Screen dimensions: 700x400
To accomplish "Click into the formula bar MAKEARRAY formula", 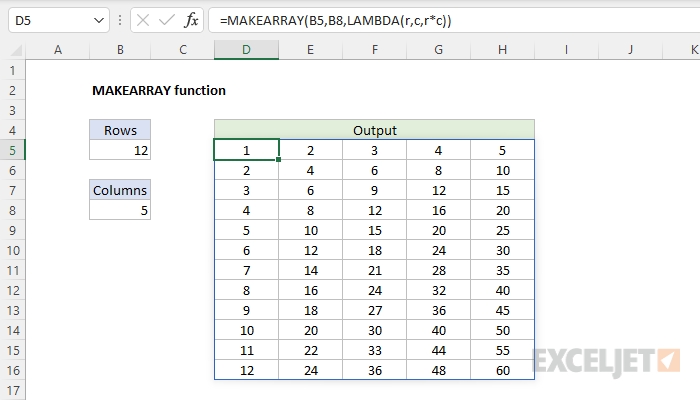I will (x=336, y=21).
